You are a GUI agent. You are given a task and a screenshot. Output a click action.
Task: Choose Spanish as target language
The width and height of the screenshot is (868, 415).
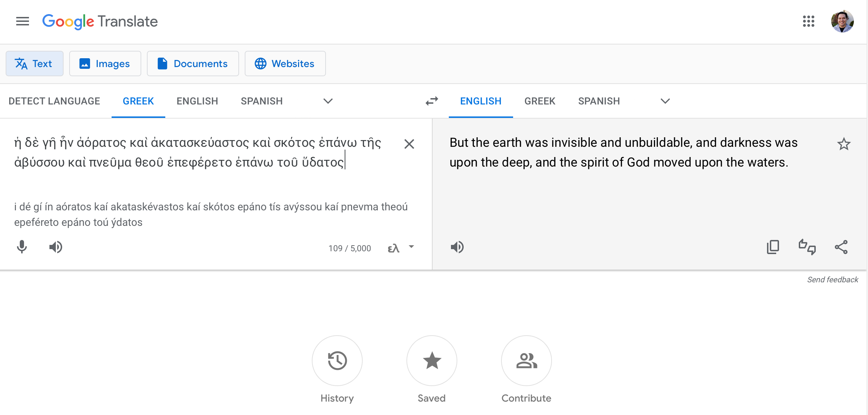pyautogui.click(x=599, y=101)
